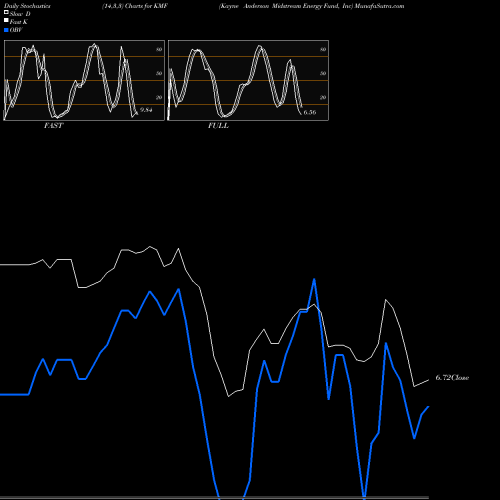The width and height of the screenshot is (500, 500).
Task: Click the 50 level label in the FAST chart
Action: [159, 73]
